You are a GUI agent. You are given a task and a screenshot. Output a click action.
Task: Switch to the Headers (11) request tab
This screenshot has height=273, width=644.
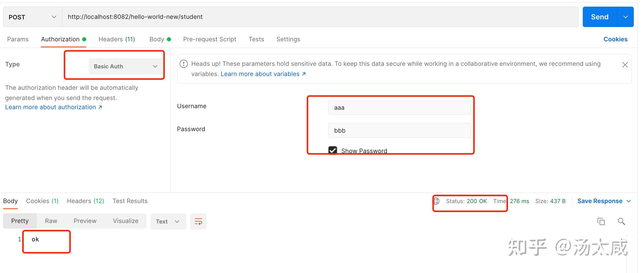coord(117,39)
